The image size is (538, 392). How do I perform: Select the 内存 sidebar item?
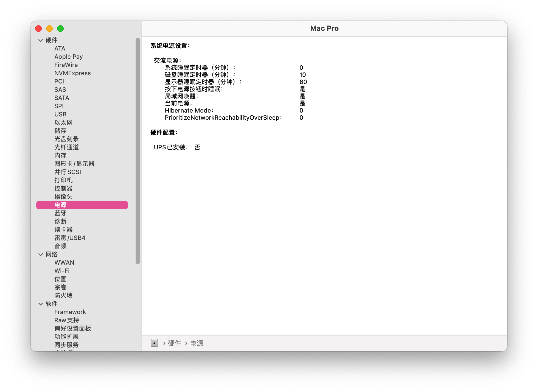(x=60, y=155)
